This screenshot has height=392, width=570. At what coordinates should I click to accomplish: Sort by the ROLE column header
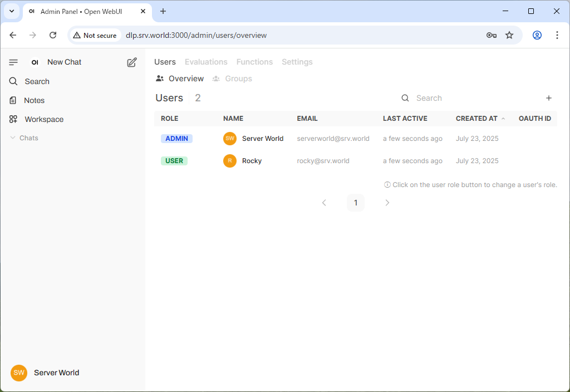pyautogui.click(x=169, y=119)
